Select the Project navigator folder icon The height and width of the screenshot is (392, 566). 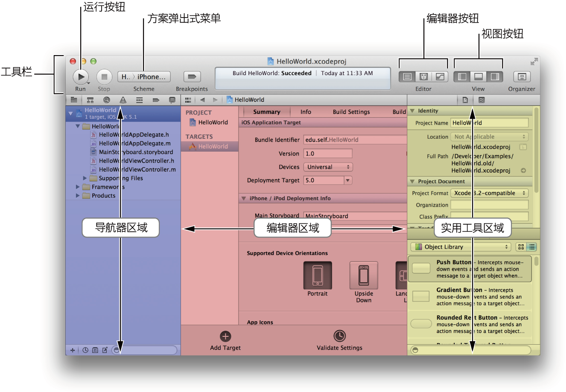pyautogui.click(x=74, y=100)
